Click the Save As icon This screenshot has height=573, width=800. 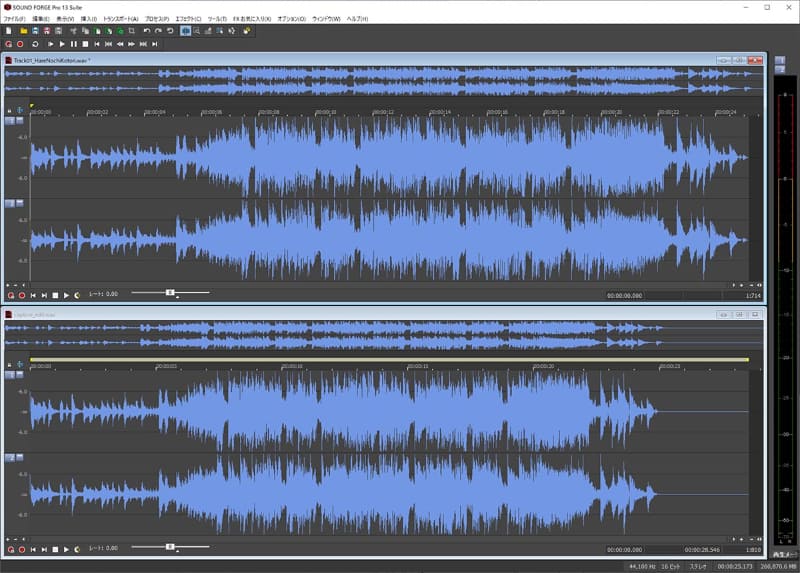point(47,31)
